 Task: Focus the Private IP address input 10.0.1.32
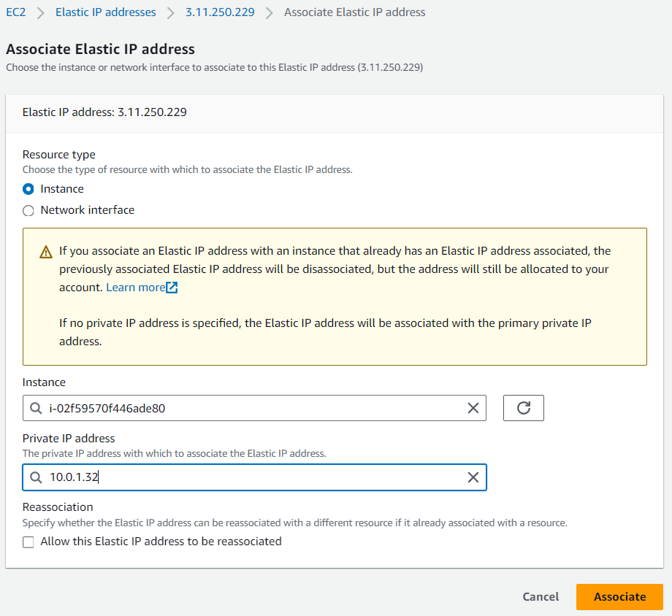point(254,477)
